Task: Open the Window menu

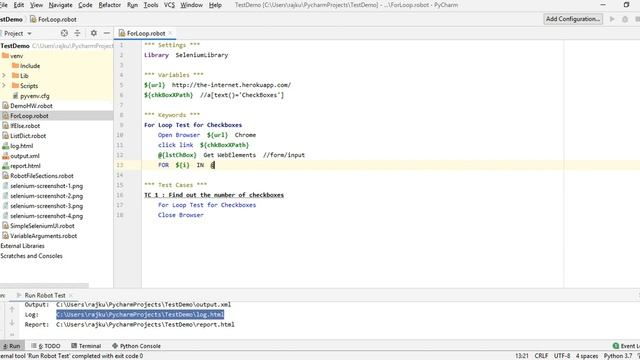Action: [191, 5]
